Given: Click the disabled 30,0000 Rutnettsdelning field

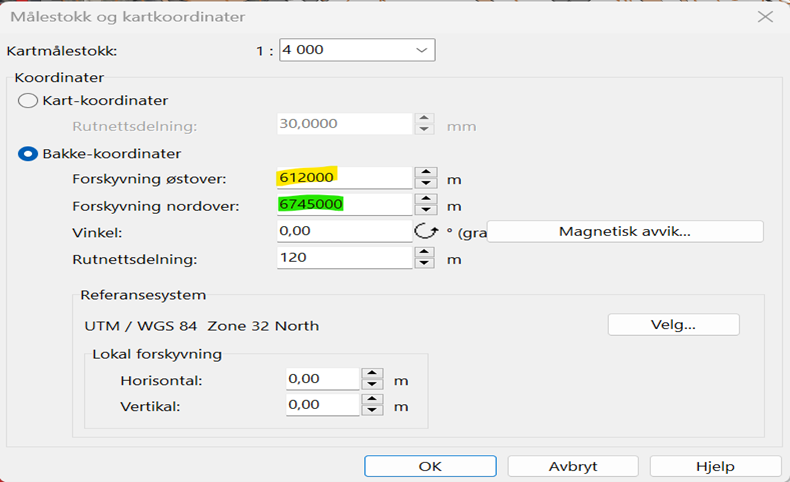Looking at the screenshot, I should click(x=345, y=124).
